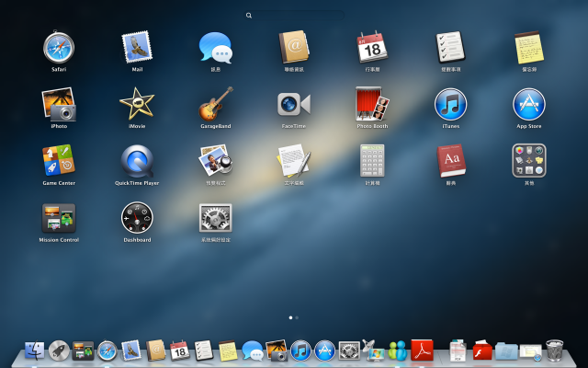Launch Game Center app
Image resolution: width=588 pixels, height=368 pixels.
59,160
